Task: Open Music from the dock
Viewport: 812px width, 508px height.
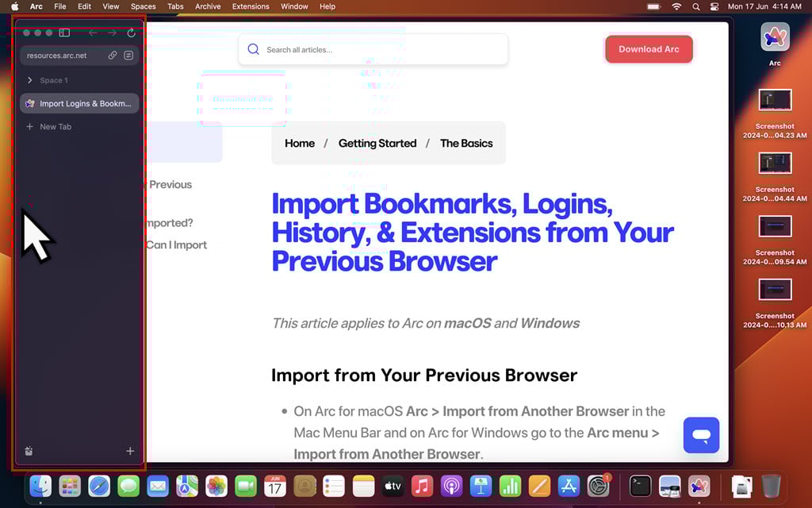Action: pos(422,487)
